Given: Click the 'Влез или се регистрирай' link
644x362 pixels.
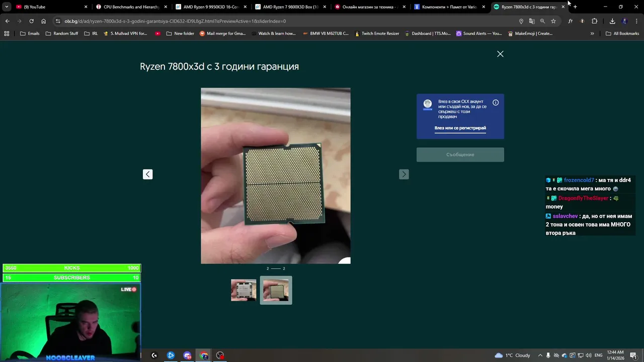Looking at the screenshot, I should [x=460, y=128].
